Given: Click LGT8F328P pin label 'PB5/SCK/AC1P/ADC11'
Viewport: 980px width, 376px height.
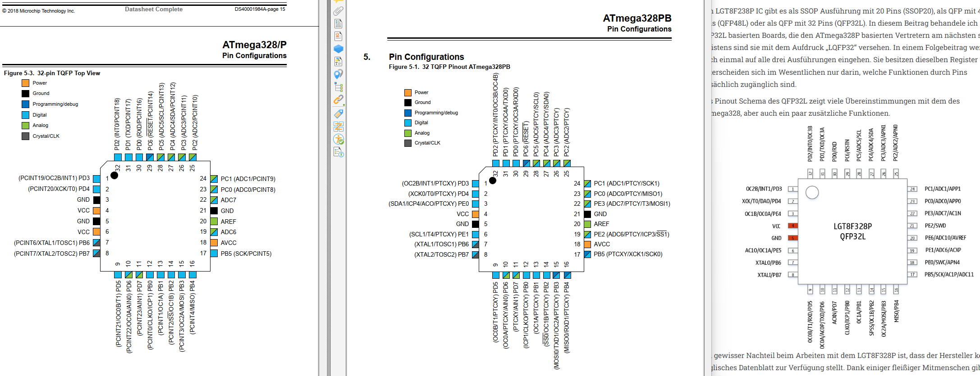Looking at the screenshot, I should click(949, 274).
